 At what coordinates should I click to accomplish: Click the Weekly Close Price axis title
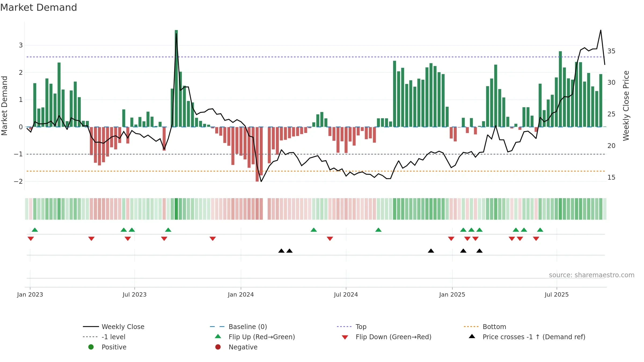626,106
